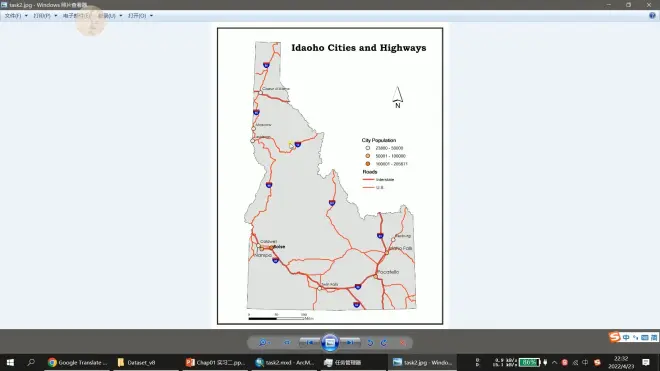Screen dimensions: 660x371
Task: Click the actual size fit button
Action: click(x=287, y=343)
